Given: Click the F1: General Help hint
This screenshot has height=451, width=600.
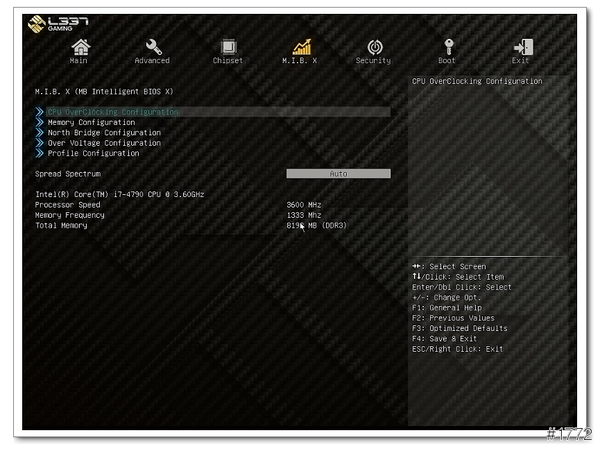Looking at the screenshot, I should (x=447, y=308).
